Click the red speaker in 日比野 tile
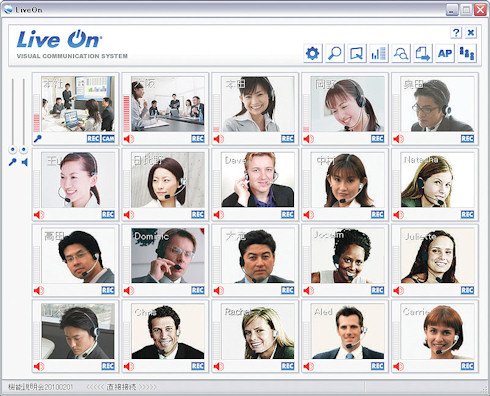This screenshot has width=490, height=396. point(129,215)
